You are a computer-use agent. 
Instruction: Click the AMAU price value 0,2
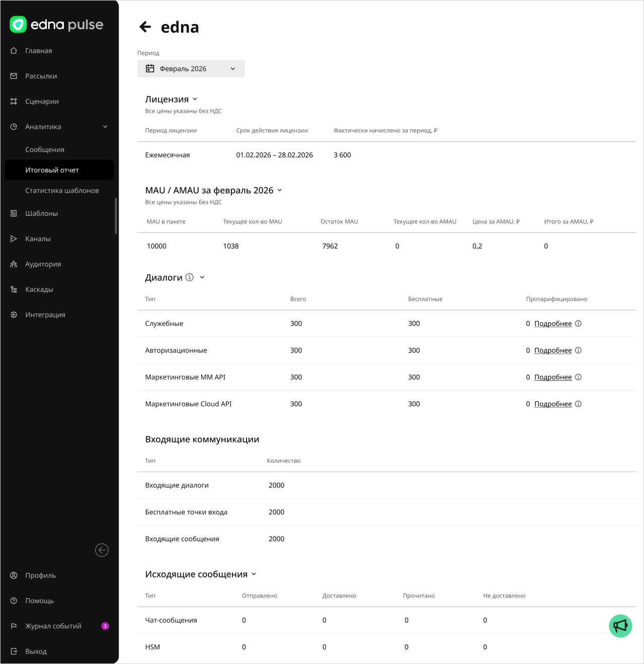coord(477,246)
